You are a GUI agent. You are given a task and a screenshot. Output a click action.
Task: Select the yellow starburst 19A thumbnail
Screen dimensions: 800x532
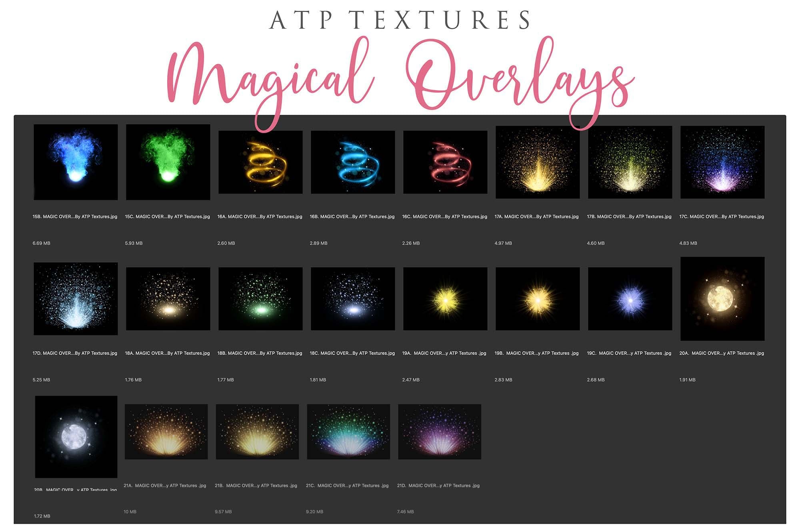tap(445, 299)
